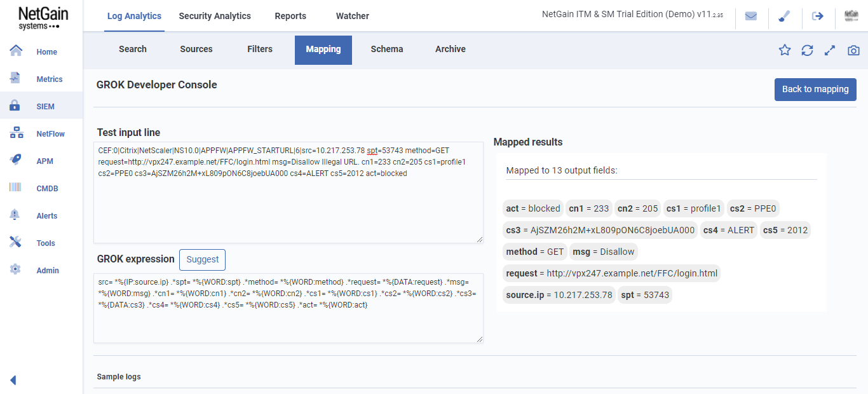The width and height of the screenshot is (868, 394).
Task: Click the Back to mapping button
Action: [x=815, y=89]
